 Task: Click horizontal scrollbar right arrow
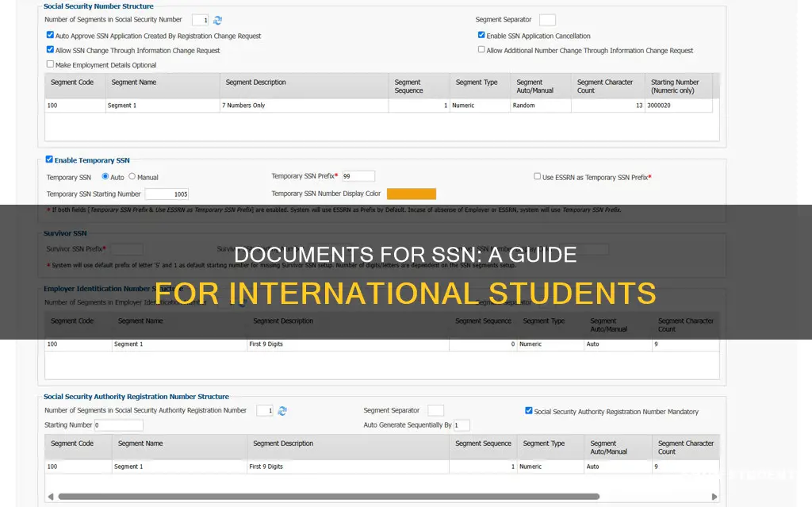pos(714,497)
